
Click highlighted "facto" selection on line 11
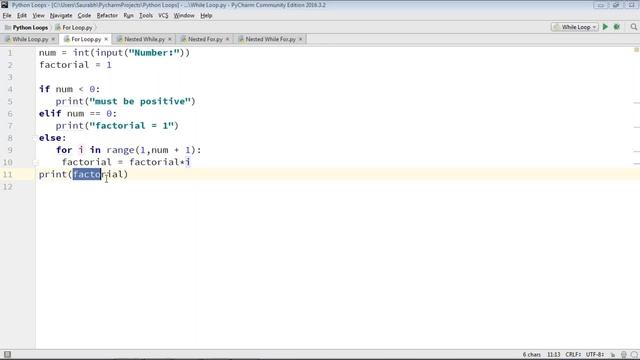[x=87, y=174]
